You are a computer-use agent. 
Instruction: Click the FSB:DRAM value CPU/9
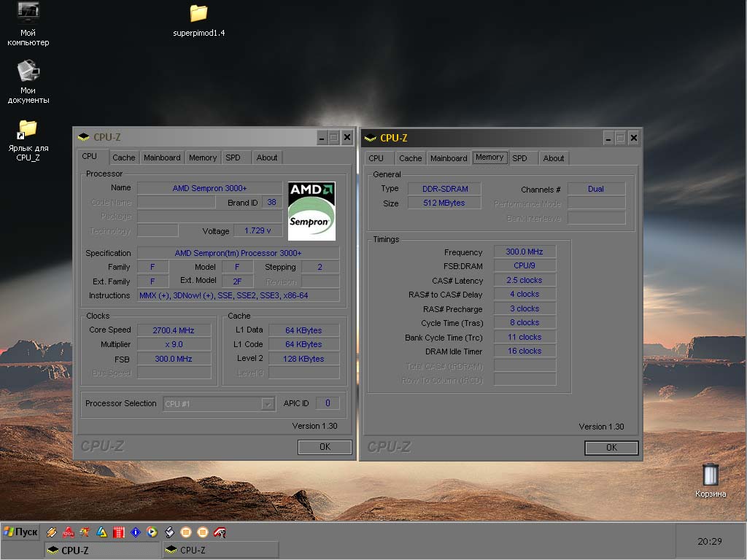(x=525, y=265)
